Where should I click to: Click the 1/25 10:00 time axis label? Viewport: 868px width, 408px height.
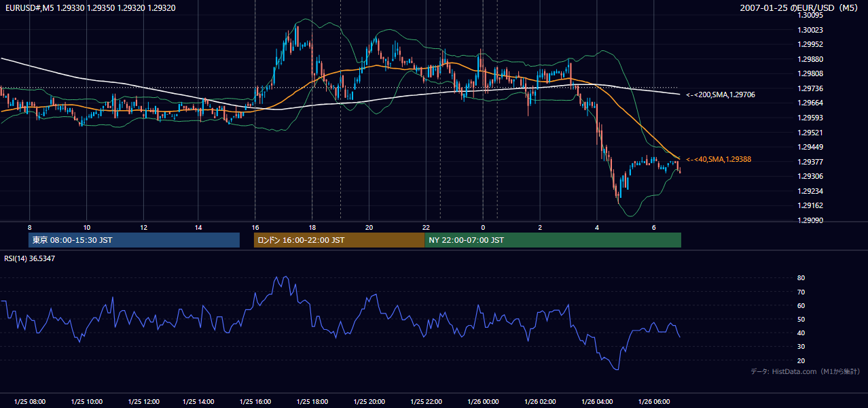tap(86, 401)
